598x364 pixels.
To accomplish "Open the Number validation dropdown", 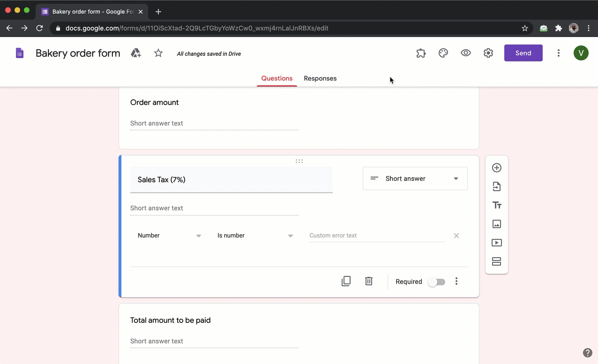I will coord(170,235).
